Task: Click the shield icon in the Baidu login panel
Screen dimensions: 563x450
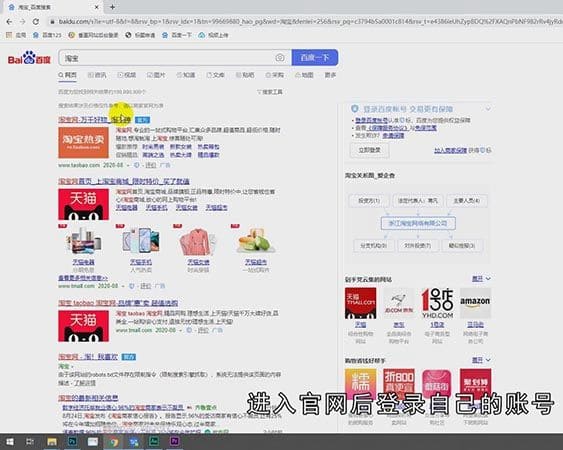Action: click(x=355, y=108)
